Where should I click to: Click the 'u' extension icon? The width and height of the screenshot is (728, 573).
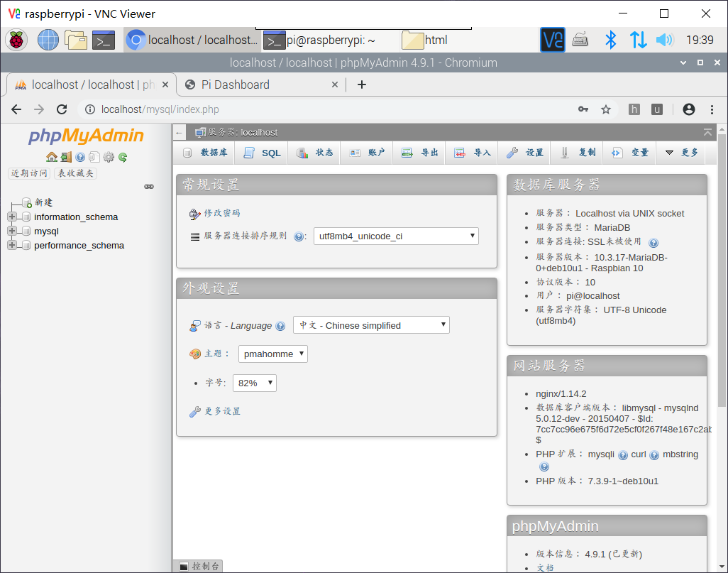click(656, 109)
